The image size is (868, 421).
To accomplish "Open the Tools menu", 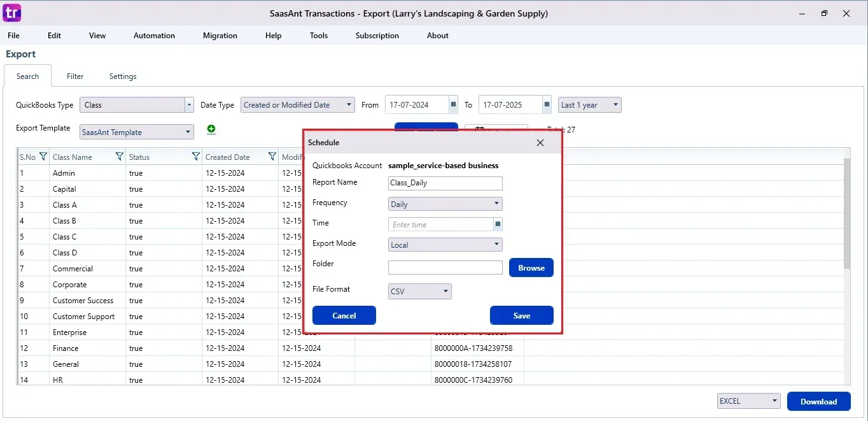I will pyautogui.click(x=319, y=36).
